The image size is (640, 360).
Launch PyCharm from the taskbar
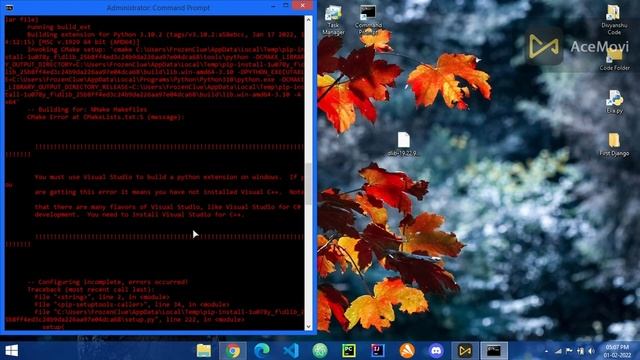tap(349, 351)
